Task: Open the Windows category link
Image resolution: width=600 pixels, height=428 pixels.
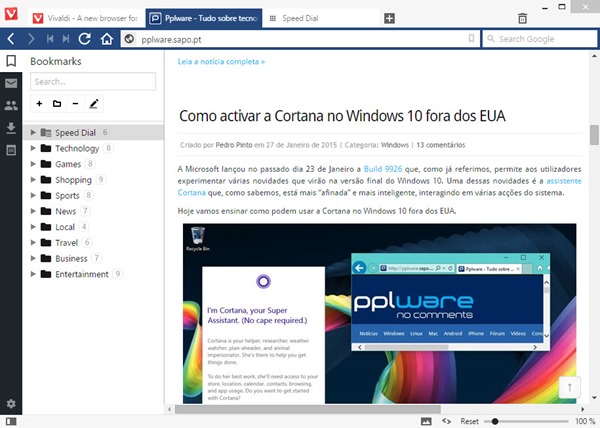Action: 395,145
